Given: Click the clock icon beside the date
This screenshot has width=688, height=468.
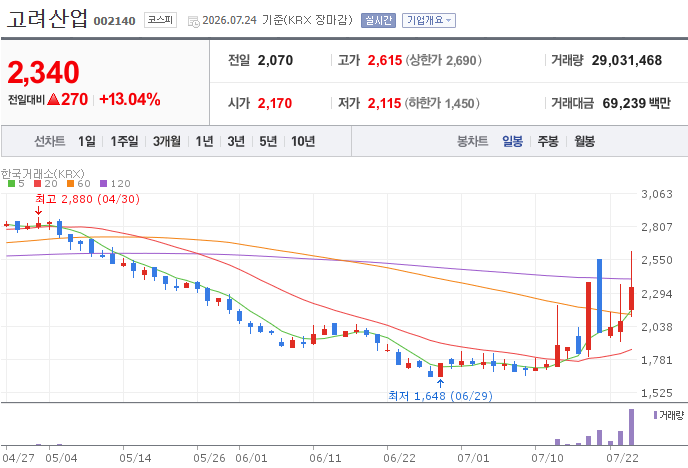Looking at the screenshot, I should click(194, 21).
